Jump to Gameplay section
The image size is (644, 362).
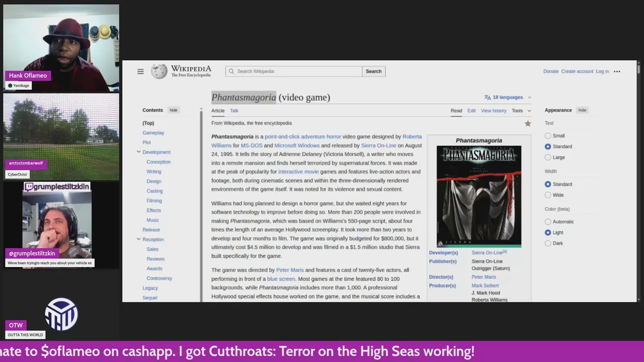153,133
